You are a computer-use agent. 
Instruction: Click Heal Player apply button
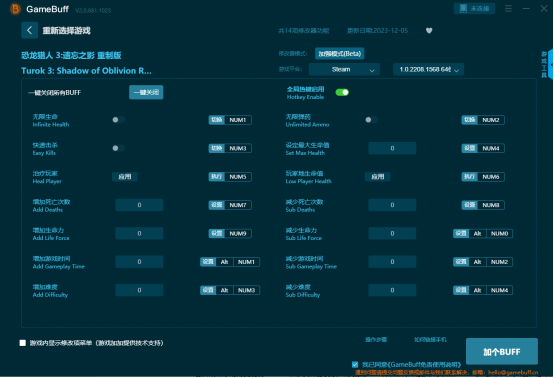[x=125, y=177]
